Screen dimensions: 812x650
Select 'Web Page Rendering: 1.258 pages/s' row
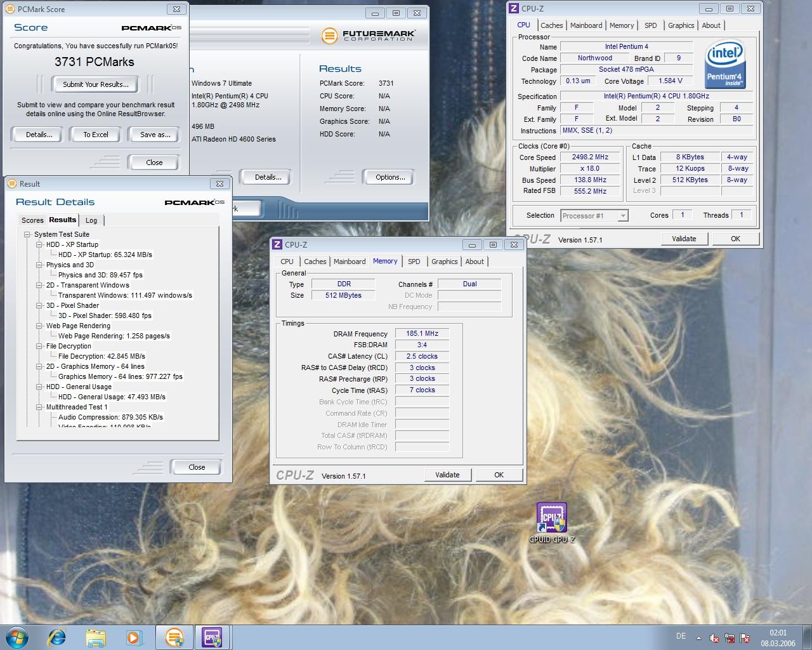tap(114, 336)
